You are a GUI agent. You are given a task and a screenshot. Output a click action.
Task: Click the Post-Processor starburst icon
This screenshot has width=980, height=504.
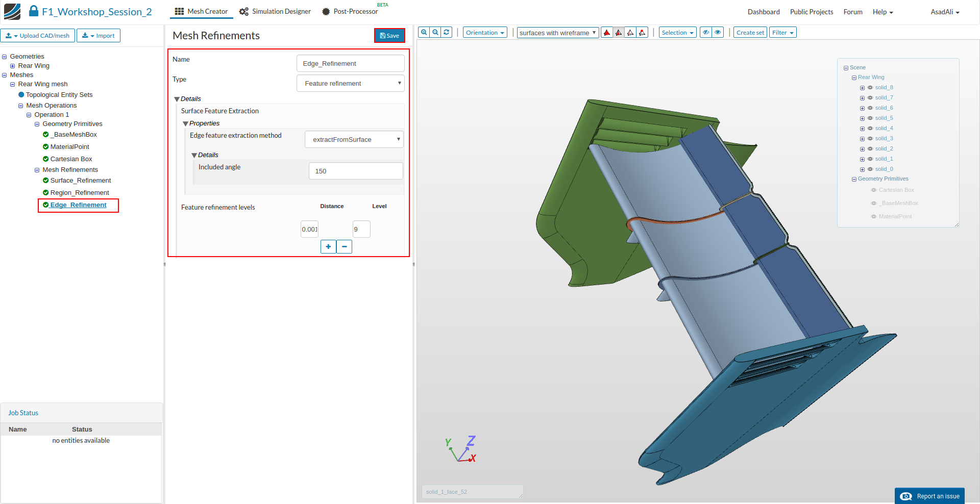326,11
